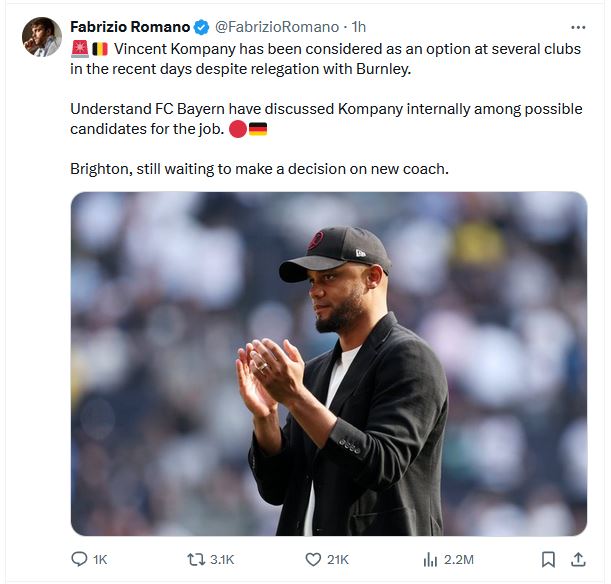Image resolution: width=611 pixels, height=584 pixels.
Task: Click the 1K replies count
Action: [x=100, y=560]
